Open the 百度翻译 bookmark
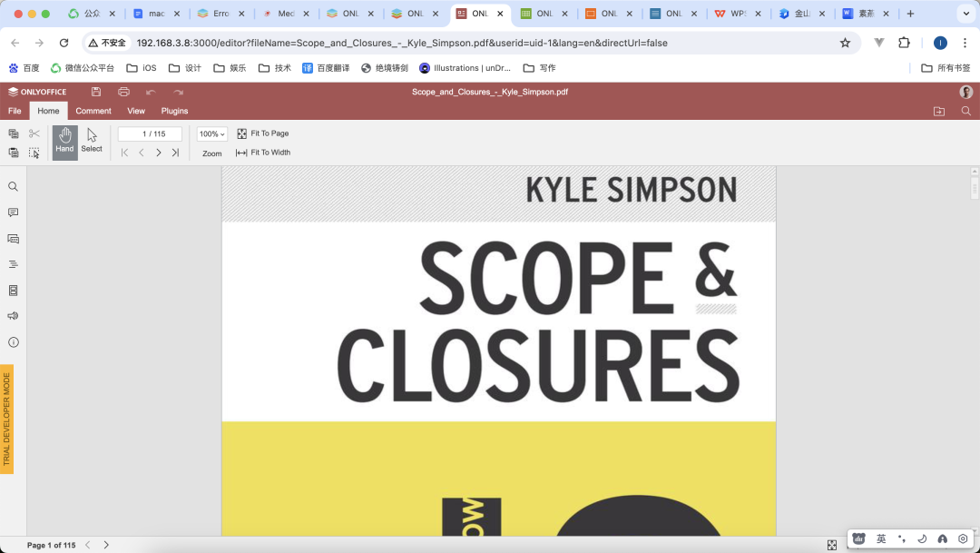Screen dimensions: 980x553 coord(326,68)
